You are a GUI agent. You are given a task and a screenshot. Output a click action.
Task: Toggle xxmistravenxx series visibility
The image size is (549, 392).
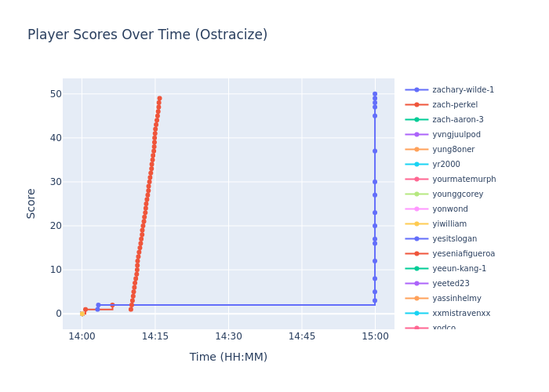(x=461, y=314)
